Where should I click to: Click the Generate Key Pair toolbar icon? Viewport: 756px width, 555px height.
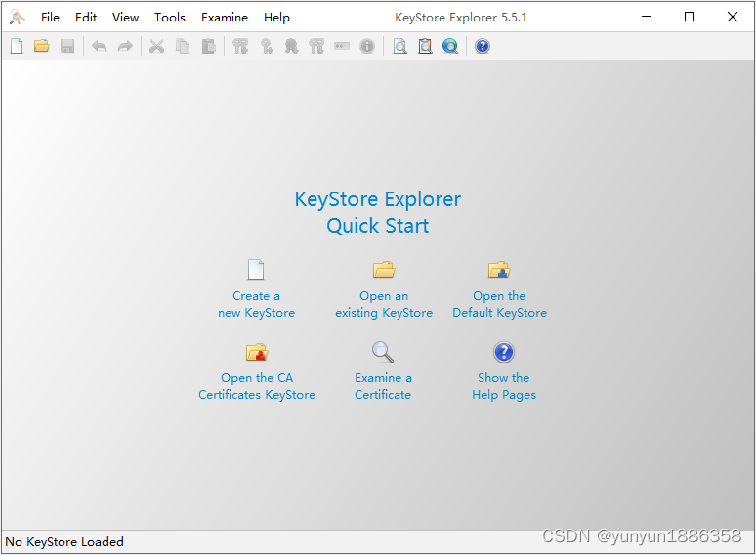pyautogui.click(x=240, y=46)
